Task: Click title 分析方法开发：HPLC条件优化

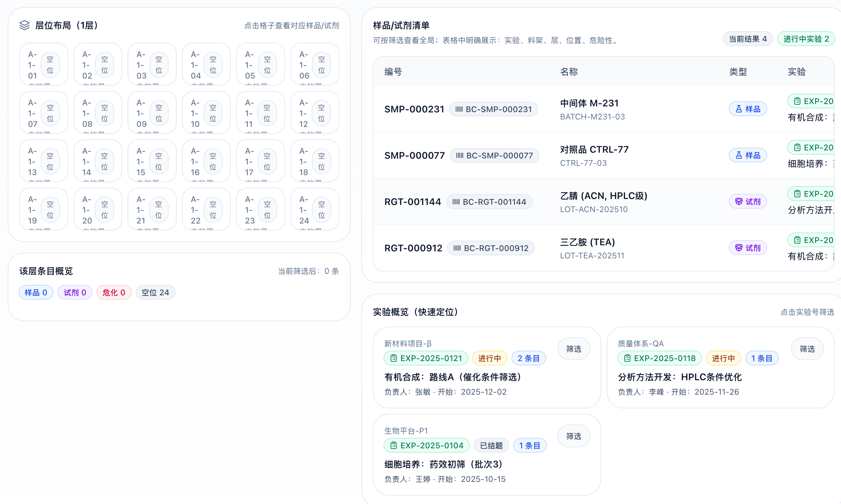Action: 679,377
